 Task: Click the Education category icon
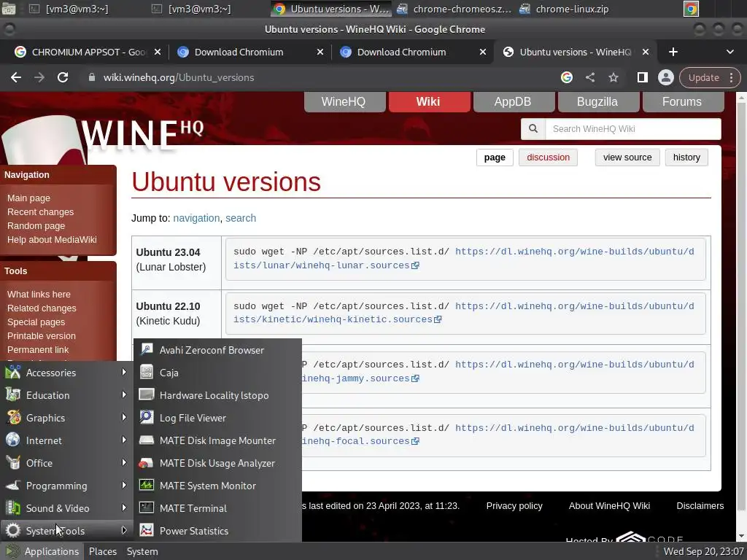tap(13, 394)
